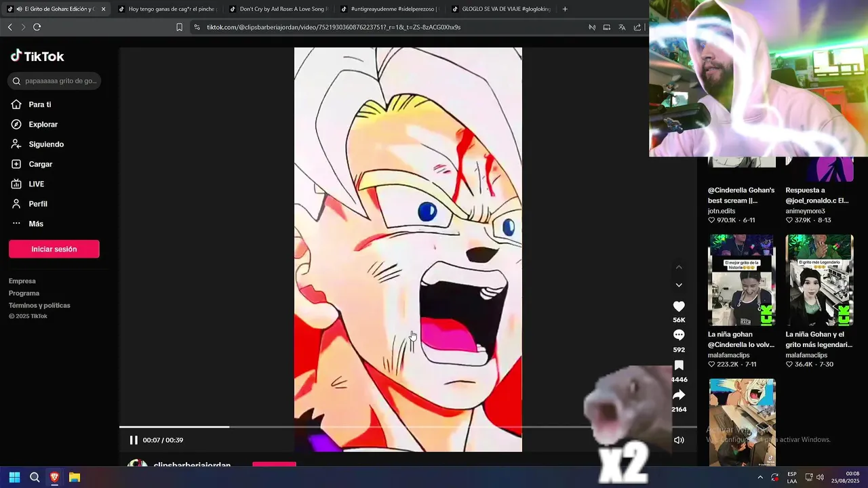Viewport: 868px width, 488px height.
Task: Pause the playing video
Action: click(134, 440)
